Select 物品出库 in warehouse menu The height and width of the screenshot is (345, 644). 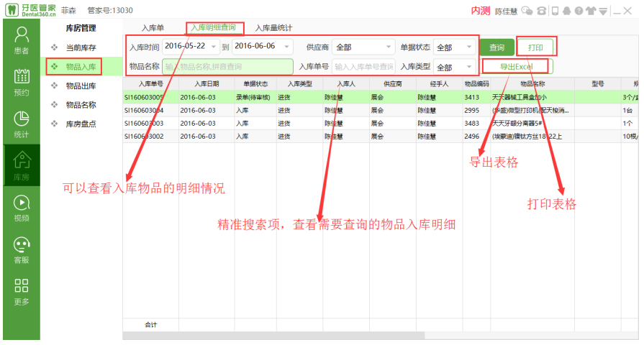click(81, 86)
